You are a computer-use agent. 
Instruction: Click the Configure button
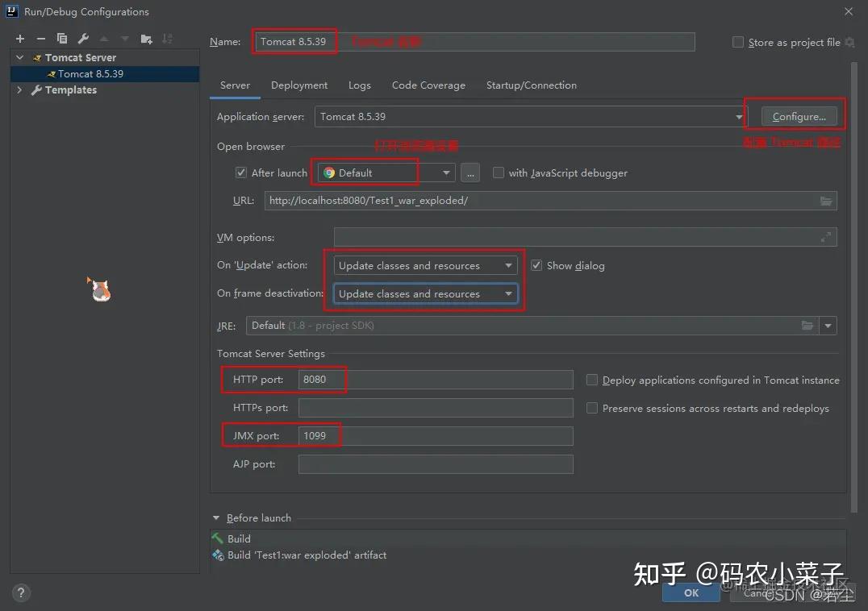799,116
